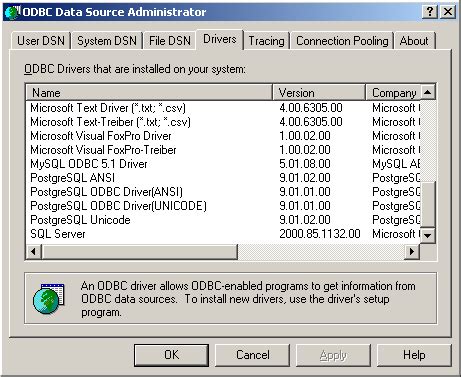Image resolution: width=461 pixels, height=377 pixels.
Task: Click the globe driver icon in info panel
Action: (x=49, y=298)
